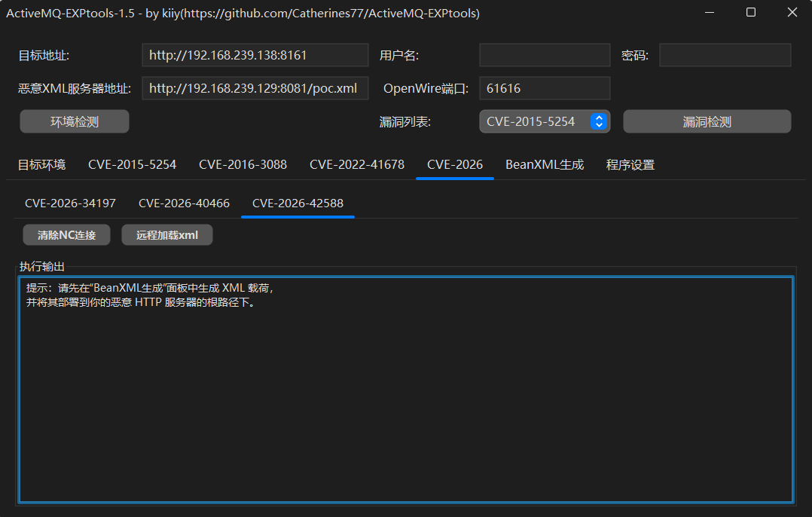Switch to the BeanXML生成 tab

(x=545, y=165)
